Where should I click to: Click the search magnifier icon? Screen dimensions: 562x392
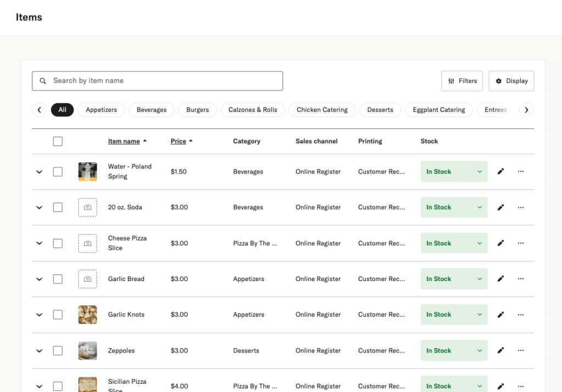tap(43, 81)
